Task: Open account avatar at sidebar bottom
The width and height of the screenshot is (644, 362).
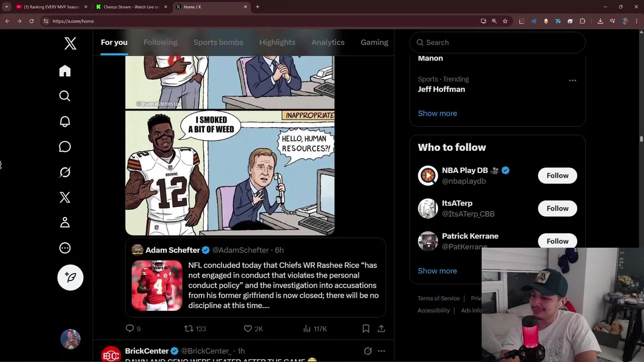Action: (70, 339)
